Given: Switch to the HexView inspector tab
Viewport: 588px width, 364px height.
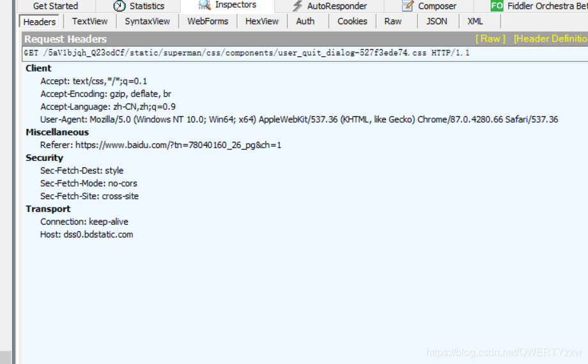Looking at the screenshot, I should pyautogui.click(x=262, y=21).
